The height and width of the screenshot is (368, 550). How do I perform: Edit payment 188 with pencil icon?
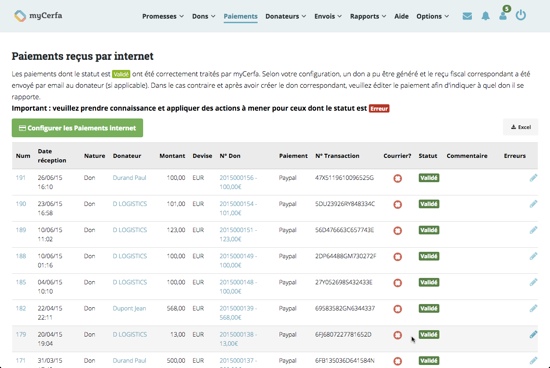click(533, 256)
